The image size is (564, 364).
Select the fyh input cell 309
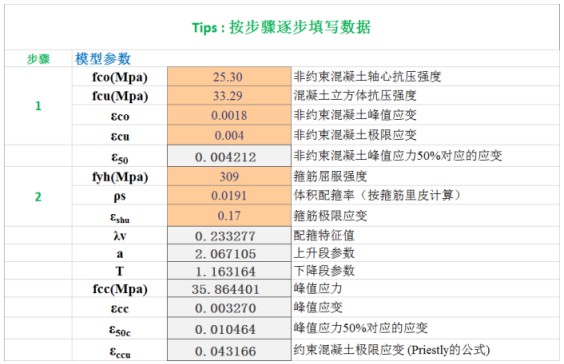click(x=229, y=176)
